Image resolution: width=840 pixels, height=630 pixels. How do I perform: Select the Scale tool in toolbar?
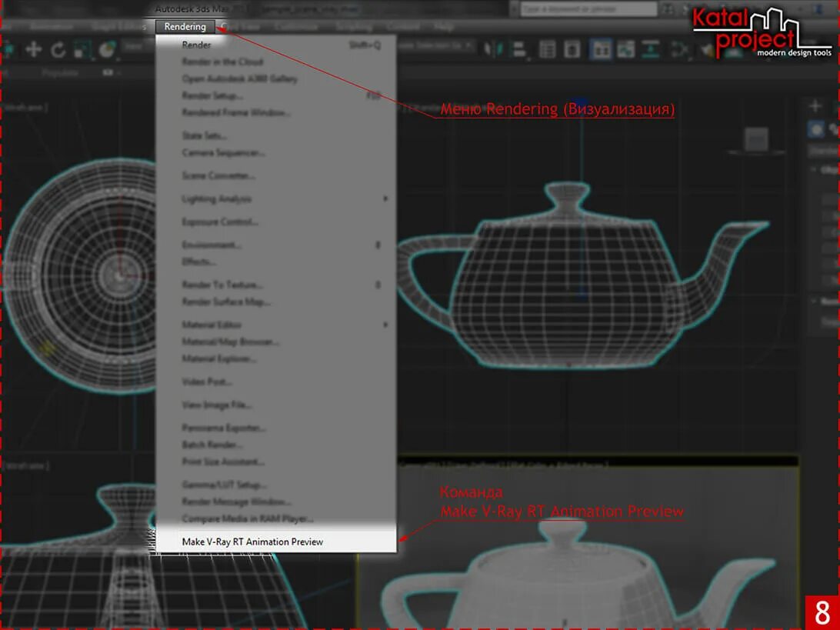click(82, 50)
